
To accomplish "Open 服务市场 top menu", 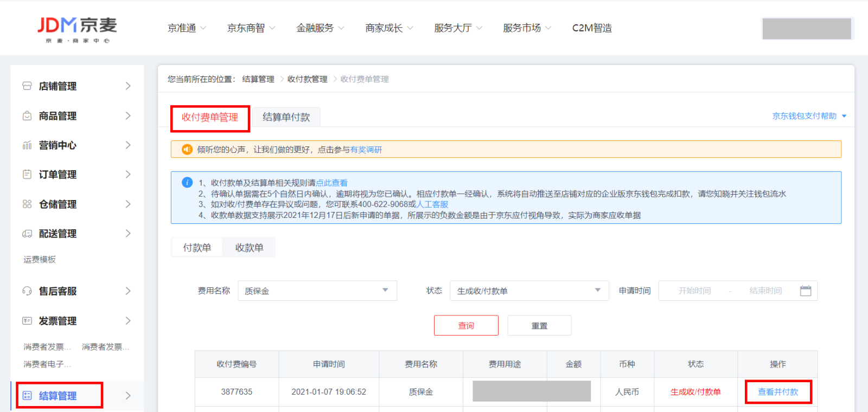I will point(527,28).
